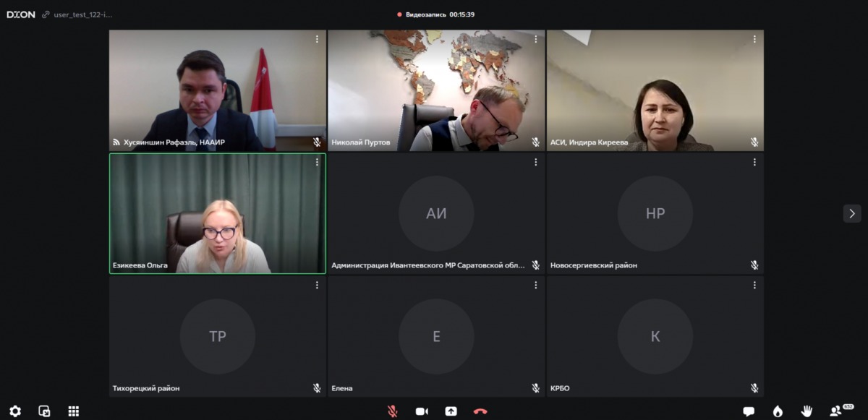Hang up with the red phone icon
Image resolution: width=868 pixels, height=420 pixels.
click(x=480, y=411)
